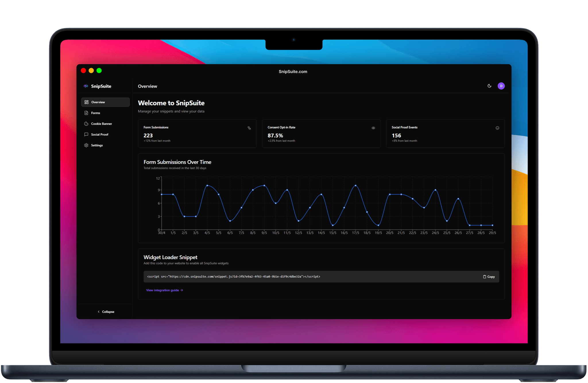
Task: Click the Widget Loader Snippet heading
Action: pyautogui.click(x=171, y=257)
